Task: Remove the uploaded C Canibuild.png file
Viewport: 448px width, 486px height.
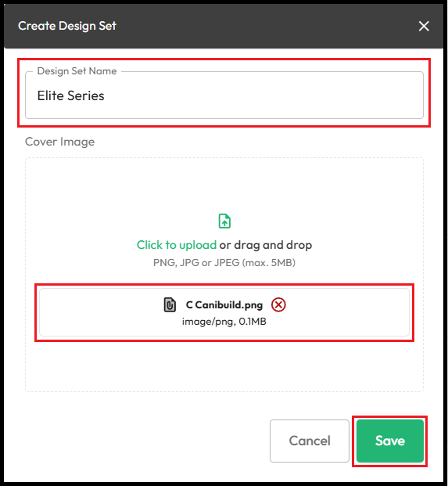Action: 278,304
